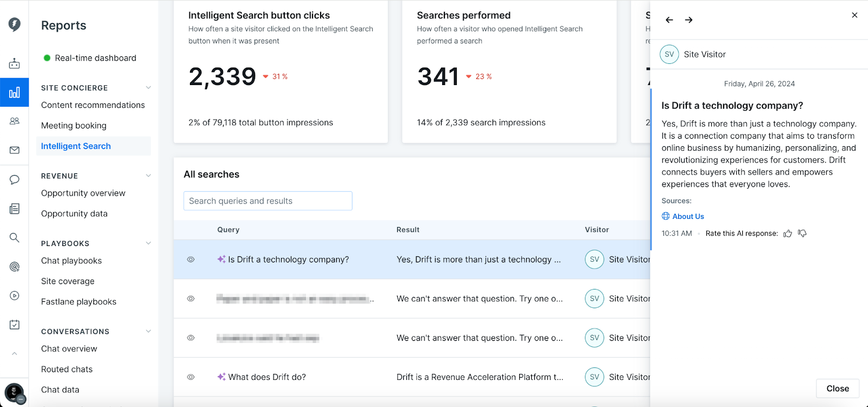The image size is (868, 407).
Task: Click the 31 % decrease indicator
Action: (276, 76)
